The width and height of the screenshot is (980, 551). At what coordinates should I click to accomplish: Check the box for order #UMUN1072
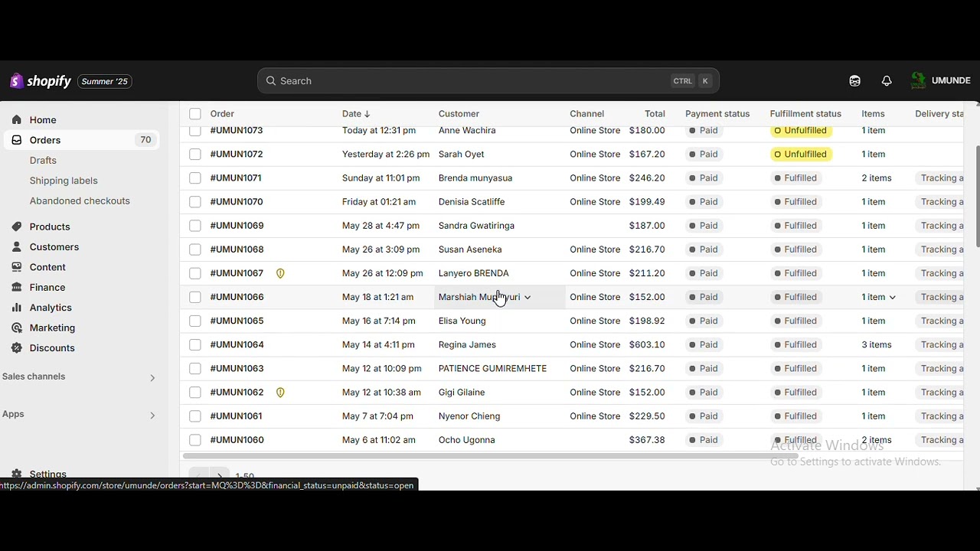click(x=195, y=155)
